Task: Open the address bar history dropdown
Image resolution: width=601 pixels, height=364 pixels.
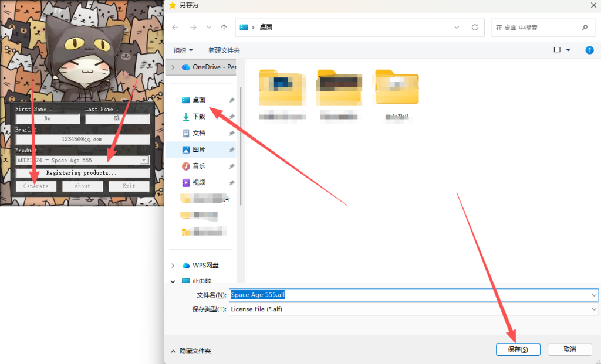Action: (x=457, y=27)
